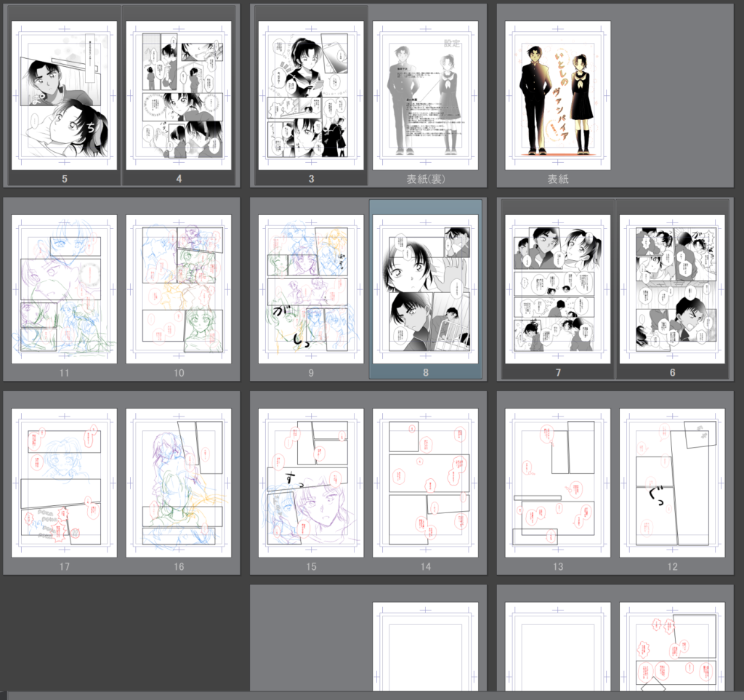This screenshot has width=744, height=700.
Task: Open the 表紙(裏) character settings page
Action: coord(425,95)
